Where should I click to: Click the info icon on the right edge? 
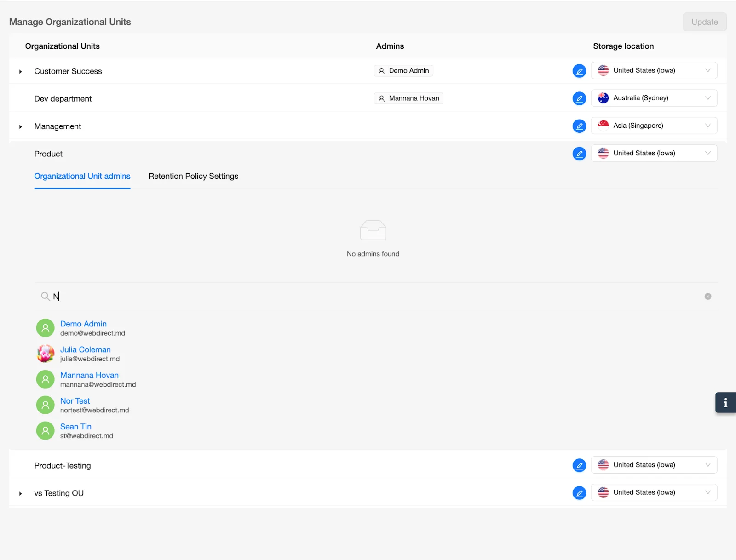[725, 402]
